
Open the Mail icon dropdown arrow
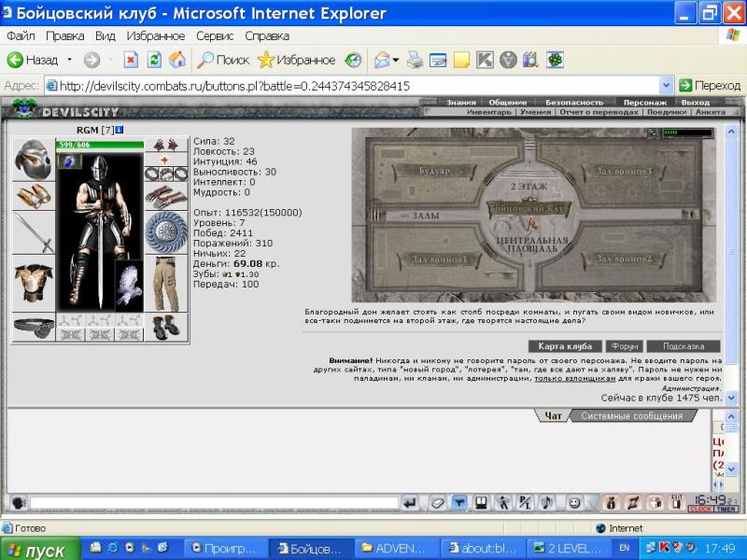(395, 61)
